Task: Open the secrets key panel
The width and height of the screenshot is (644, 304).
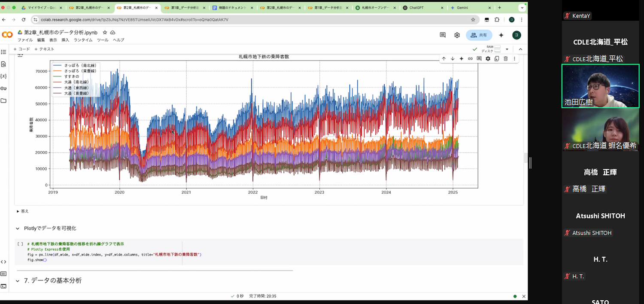Action: [4, 88]
